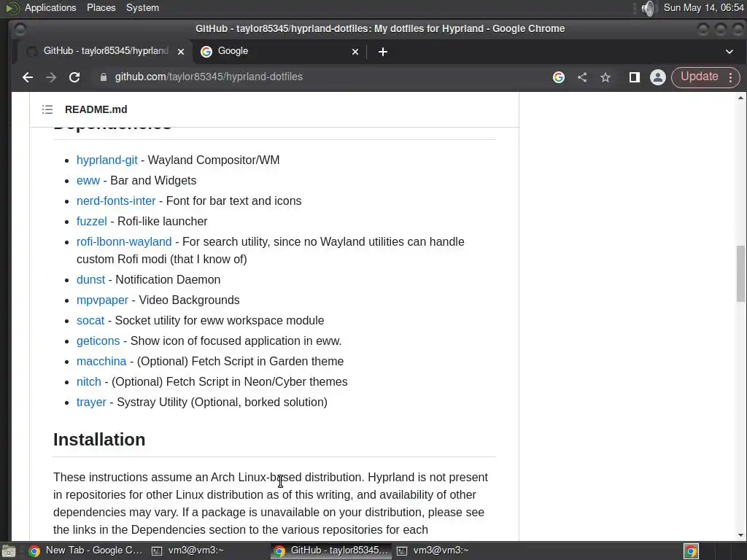Close the Google tab

click(x=355, y=52)
